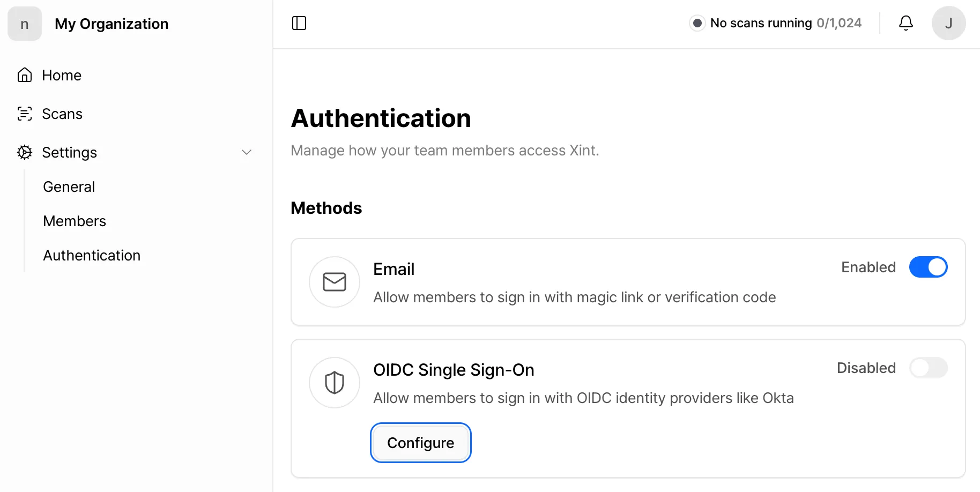Collapse the Settings section chevron
The width and height of the screenshot is (980, 492).
247,152
